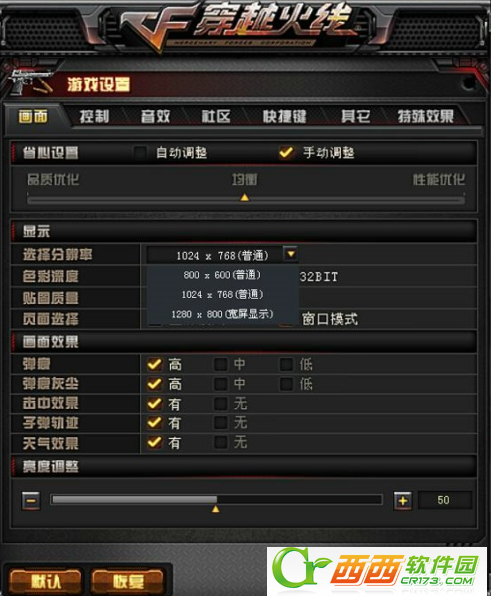Enable the 自动调整 checkbox
Viewport: 491px width, 596px height.
coord(140,153)
